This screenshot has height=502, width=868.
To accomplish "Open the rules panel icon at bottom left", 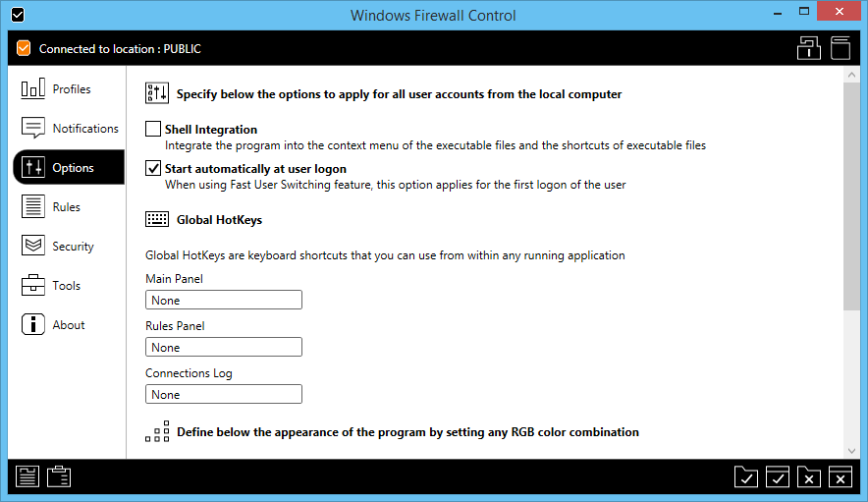I will click(27, 476).
